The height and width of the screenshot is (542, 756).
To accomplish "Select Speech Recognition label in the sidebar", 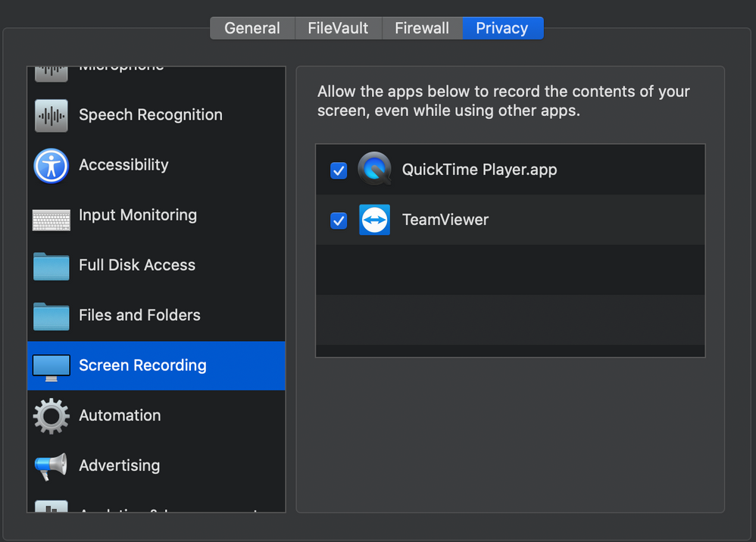I will pyautogui.click(x=151, y=115).
